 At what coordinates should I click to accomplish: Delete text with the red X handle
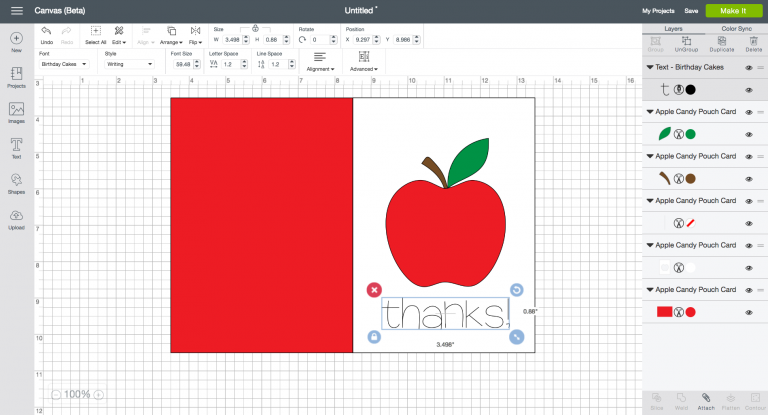pos(374,290)
